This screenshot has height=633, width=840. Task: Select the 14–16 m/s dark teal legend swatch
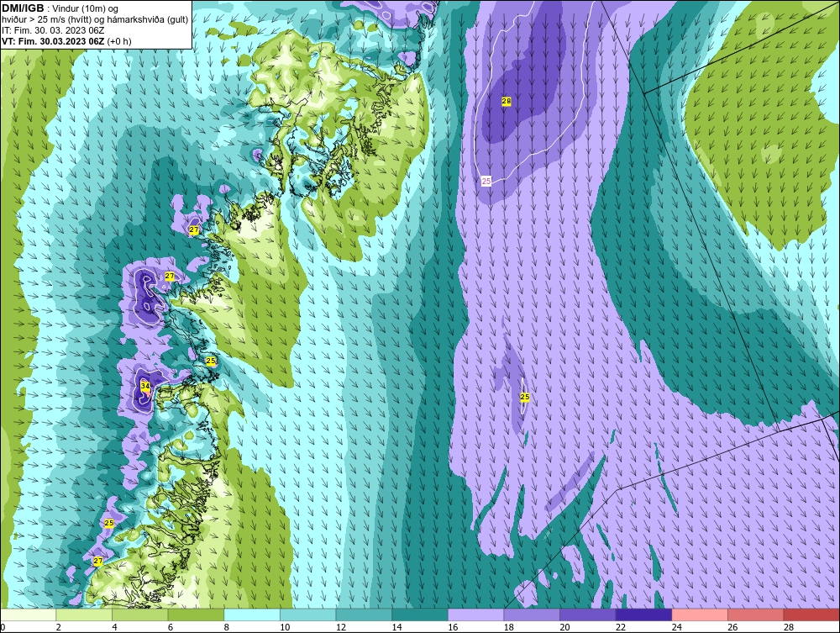(x=420, y=615)
